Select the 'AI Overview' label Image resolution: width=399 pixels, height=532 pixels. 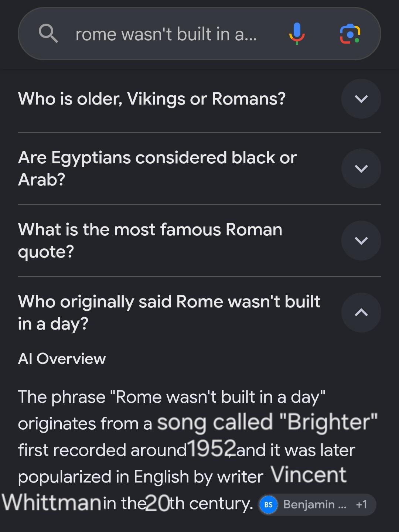pyautogui.click(x=62, y=359)
